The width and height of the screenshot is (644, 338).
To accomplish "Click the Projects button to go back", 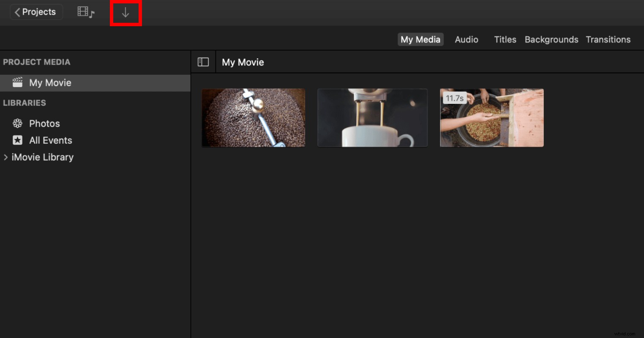I will (x=36, y=12).
